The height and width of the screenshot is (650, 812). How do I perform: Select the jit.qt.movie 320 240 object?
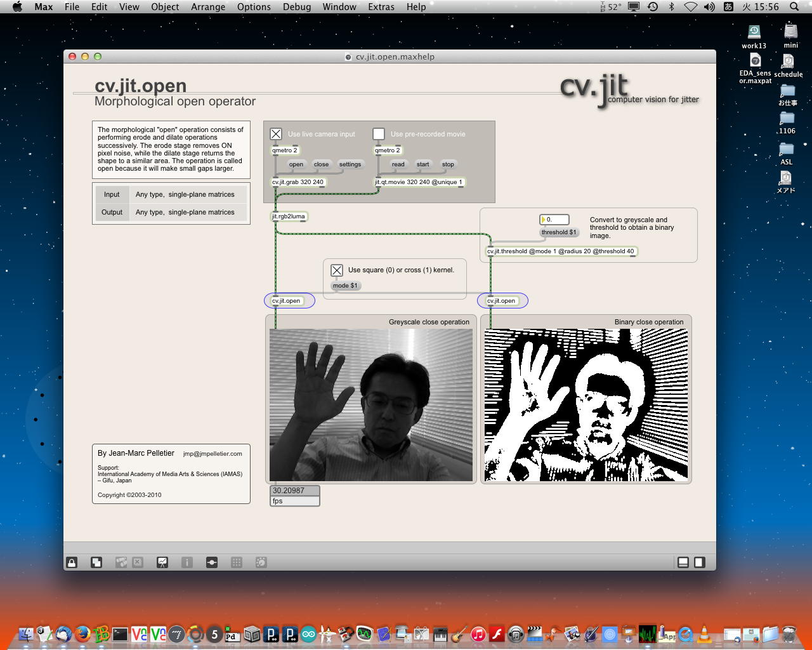420,182
